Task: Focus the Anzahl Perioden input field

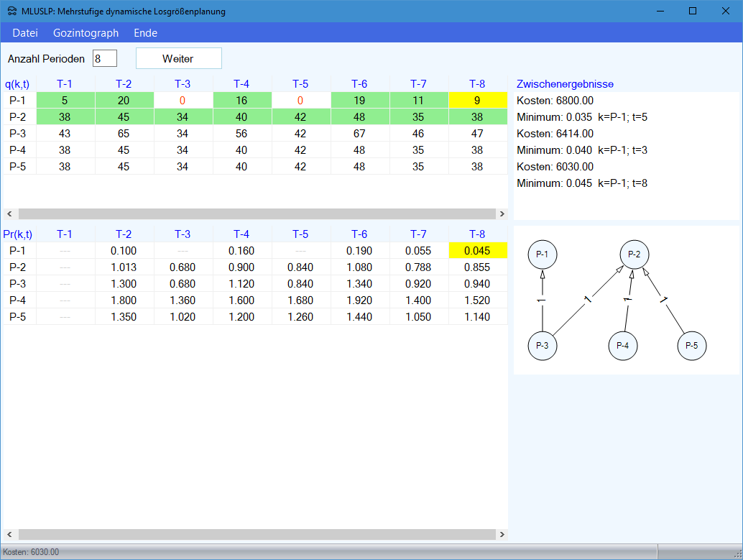Action: [104, 58]
